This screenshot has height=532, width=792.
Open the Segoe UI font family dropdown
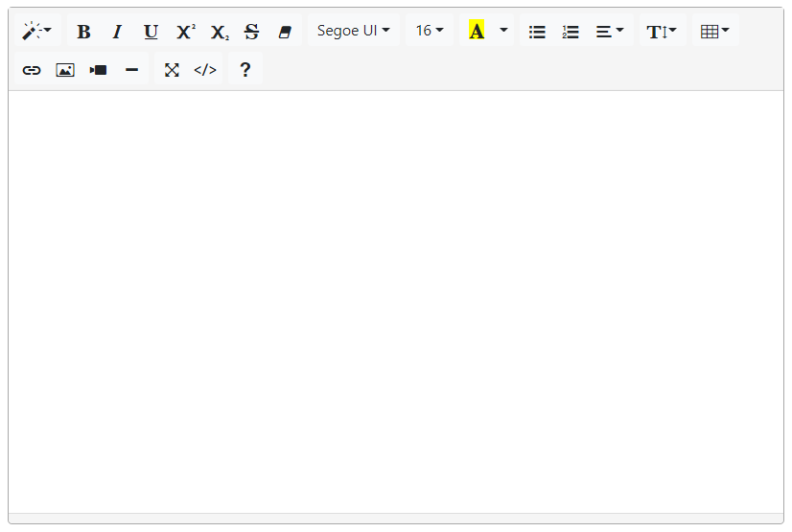[353, 31]
